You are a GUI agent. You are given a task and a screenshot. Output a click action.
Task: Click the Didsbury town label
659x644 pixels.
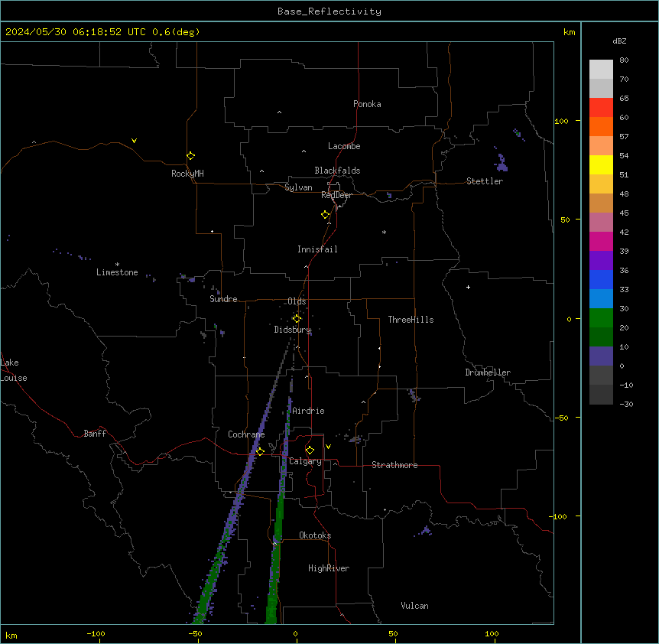293,330
